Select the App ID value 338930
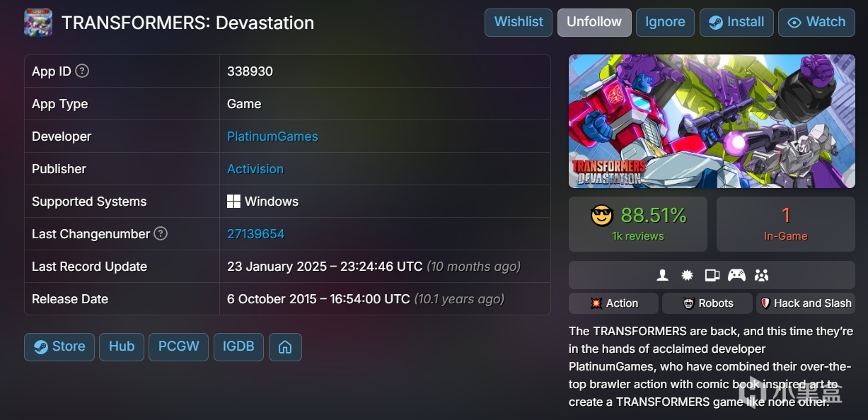Image resolution: width=868 pixels, height=420 pixels. [250, 71]
